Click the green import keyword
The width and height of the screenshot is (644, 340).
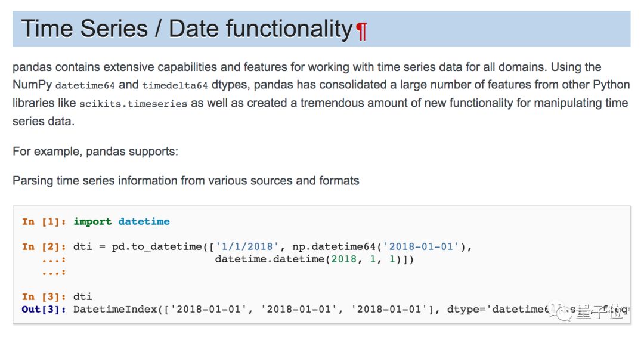coord(92,222)
